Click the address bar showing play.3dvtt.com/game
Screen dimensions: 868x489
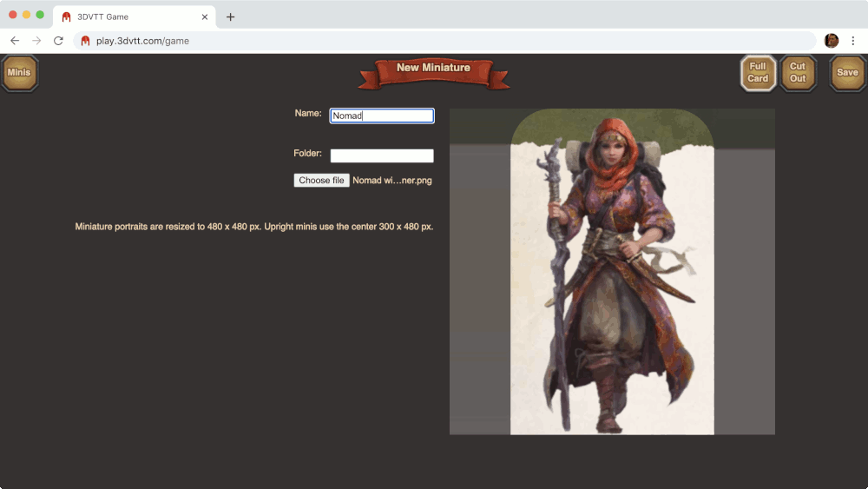click(444, 41)
